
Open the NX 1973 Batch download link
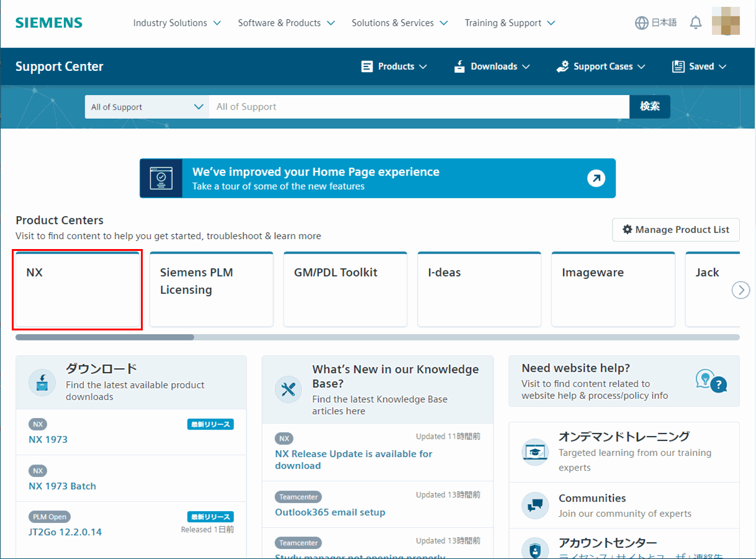click(x=63, y=486)
